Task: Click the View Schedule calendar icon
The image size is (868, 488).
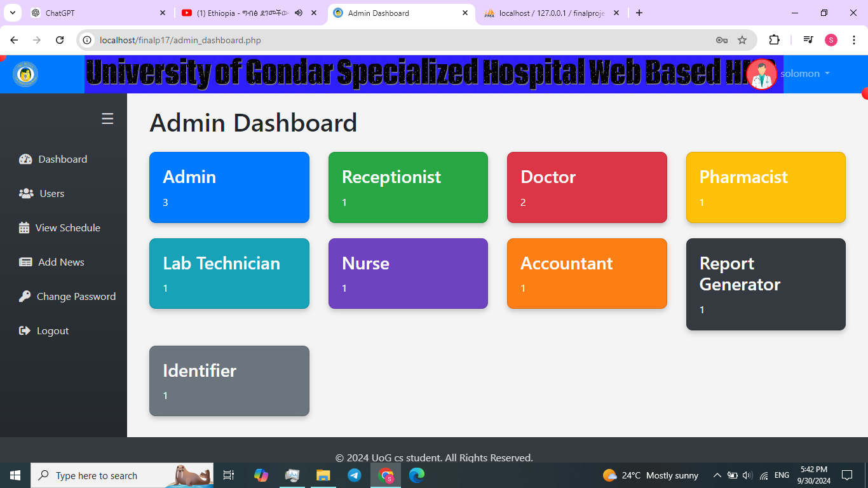Action: coord(24,228)
